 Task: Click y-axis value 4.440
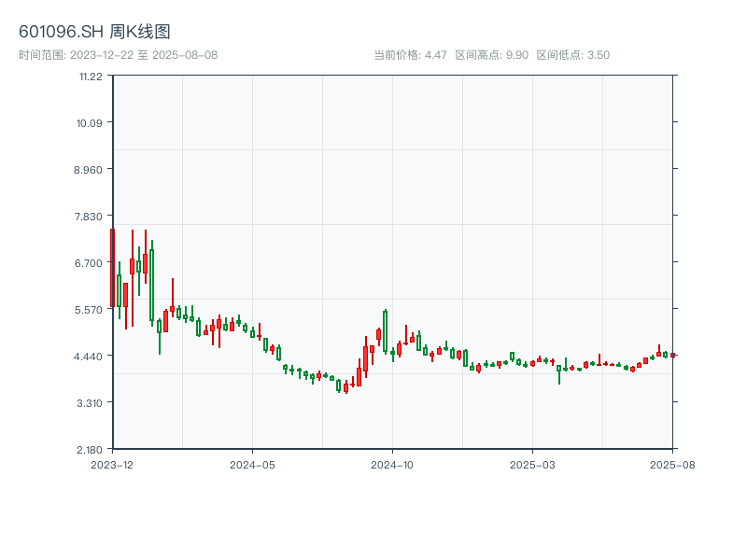88,357
